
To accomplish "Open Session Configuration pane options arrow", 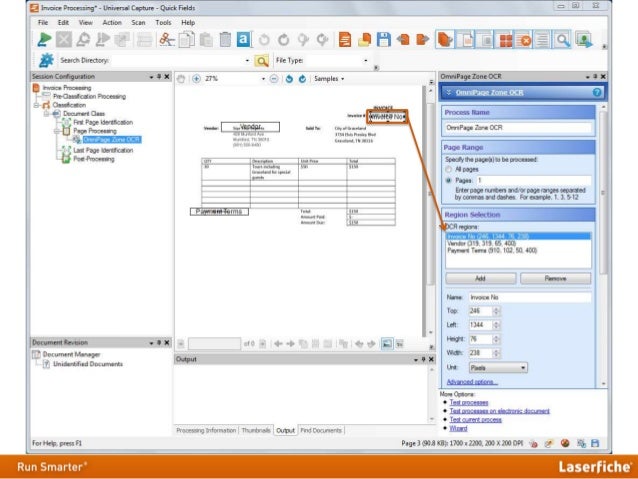I will 151,77.
